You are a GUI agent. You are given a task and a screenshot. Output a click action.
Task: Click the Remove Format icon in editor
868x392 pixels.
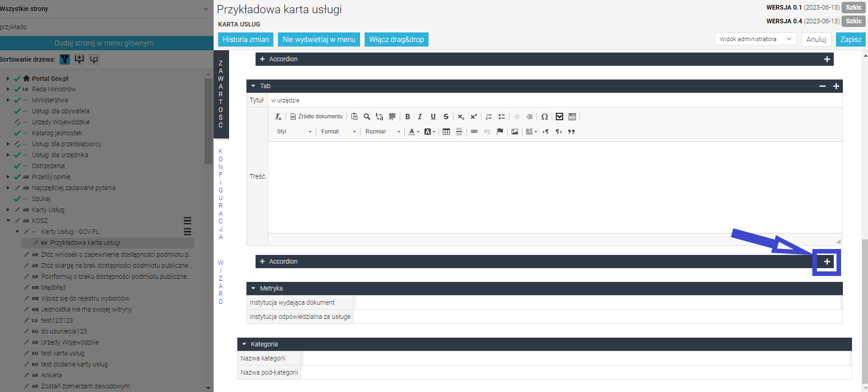[278, 117]
